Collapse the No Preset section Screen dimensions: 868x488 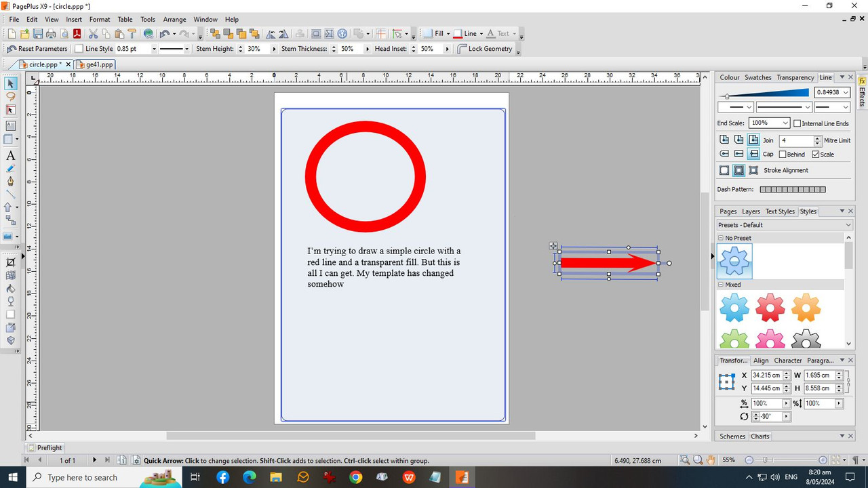pyautogui.click(x=721, y=238)
